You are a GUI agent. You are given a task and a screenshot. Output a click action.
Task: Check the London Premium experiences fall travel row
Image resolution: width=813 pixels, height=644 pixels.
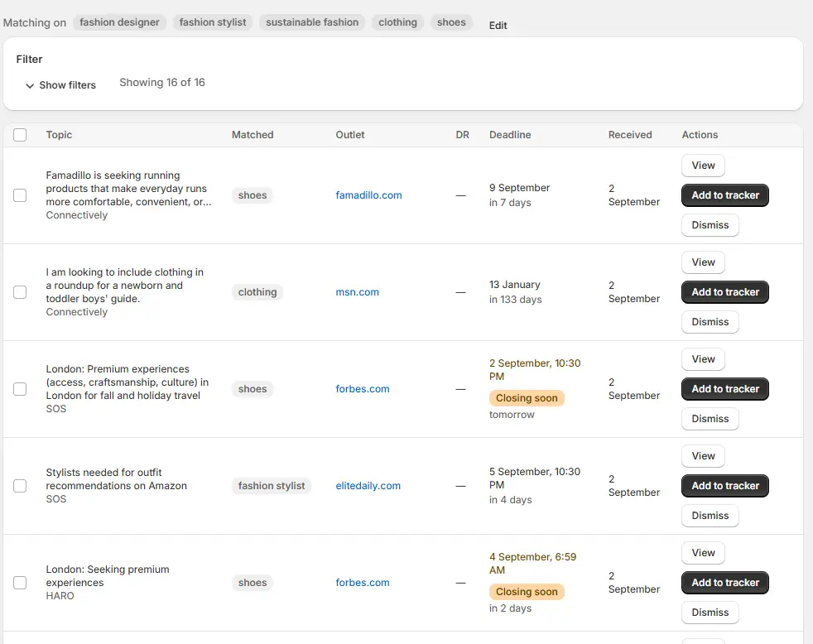(x=20, y=389)
